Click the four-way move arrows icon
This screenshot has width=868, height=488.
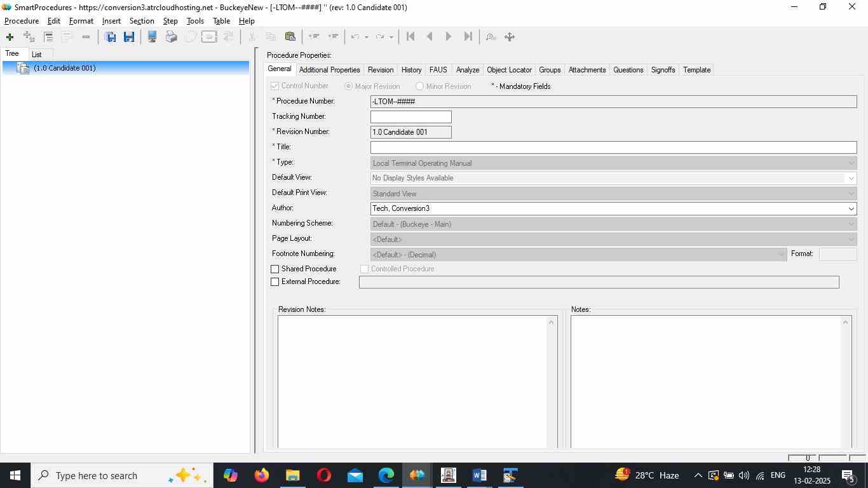pyautogui.click(x=510, y=37)
